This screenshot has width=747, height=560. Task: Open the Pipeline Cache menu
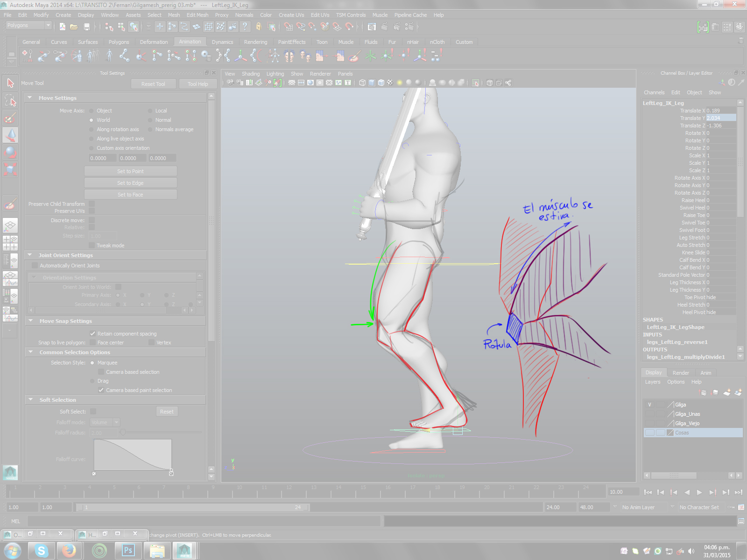tap(410, 15)
